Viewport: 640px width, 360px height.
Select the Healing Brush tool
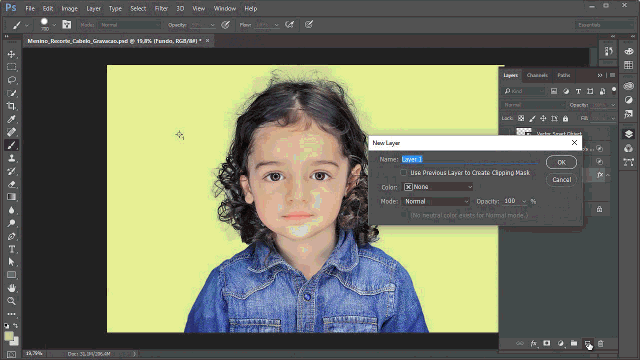11,132
